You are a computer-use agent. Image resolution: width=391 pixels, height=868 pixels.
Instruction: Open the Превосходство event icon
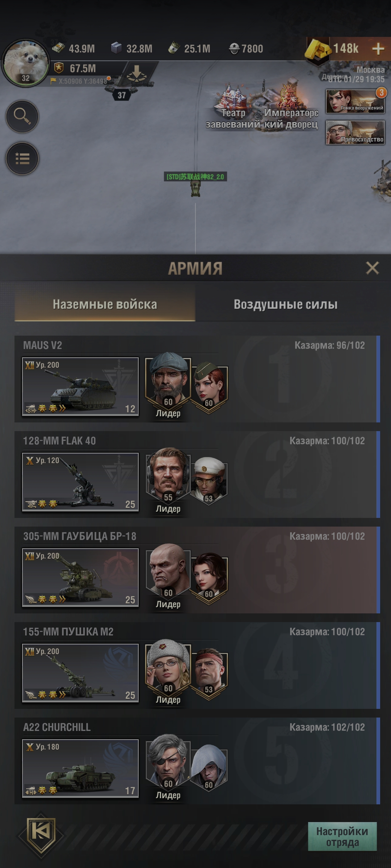tap(355, 133)
